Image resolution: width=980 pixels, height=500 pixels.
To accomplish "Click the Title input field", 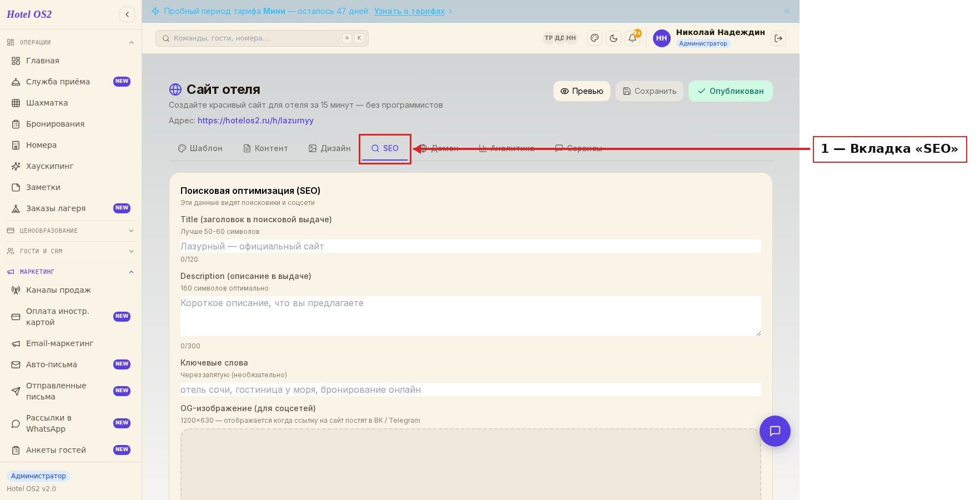I will click(471, 246).
